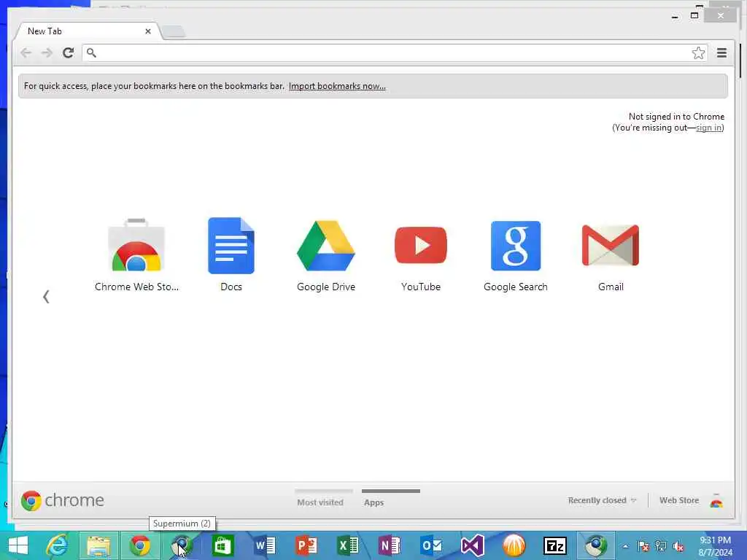Click the search magnifier in the address bar

[x=91, y=52]
